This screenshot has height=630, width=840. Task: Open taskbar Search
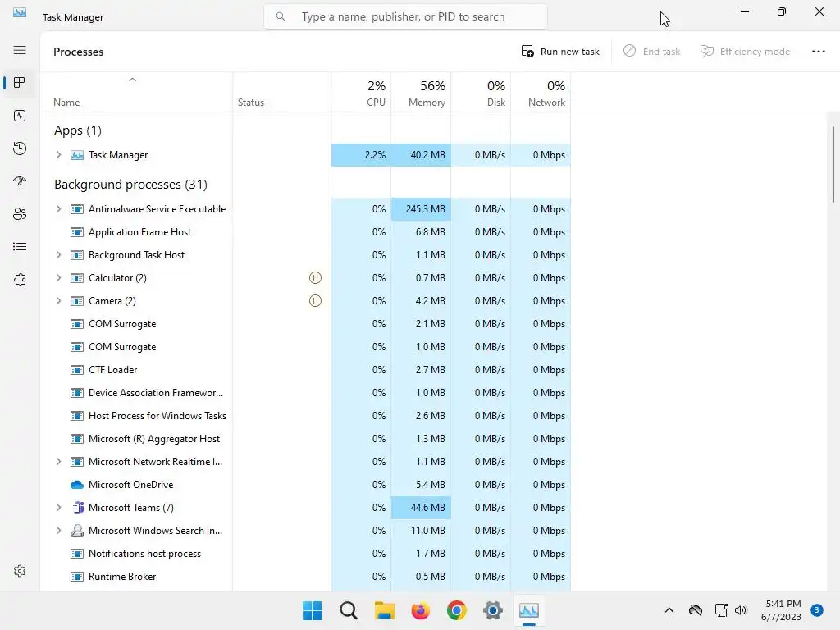pyautogui.click(x=348, y=610)
